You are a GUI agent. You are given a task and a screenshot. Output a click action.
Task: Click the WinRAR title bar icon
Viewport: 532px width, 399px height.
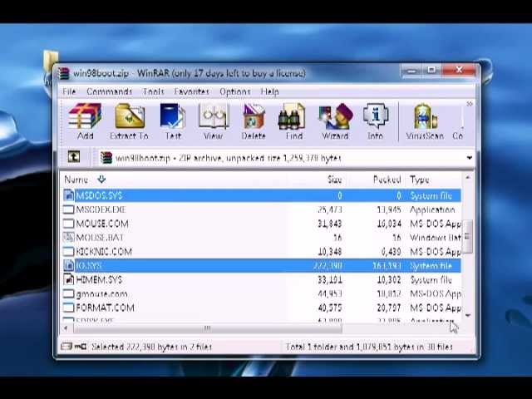63,73
